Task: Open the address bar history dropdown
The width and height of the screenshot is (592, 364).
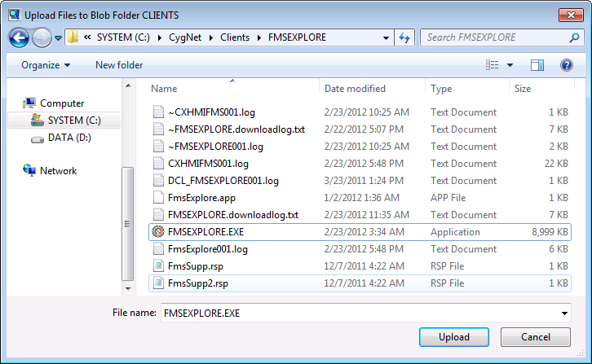Action: (386, 37)
